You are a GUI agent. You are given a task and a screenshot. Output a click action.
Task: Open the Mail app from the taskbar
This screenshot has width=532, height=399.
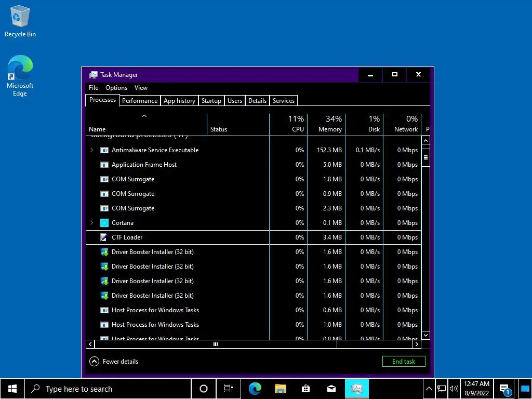[x=331, y=389]
